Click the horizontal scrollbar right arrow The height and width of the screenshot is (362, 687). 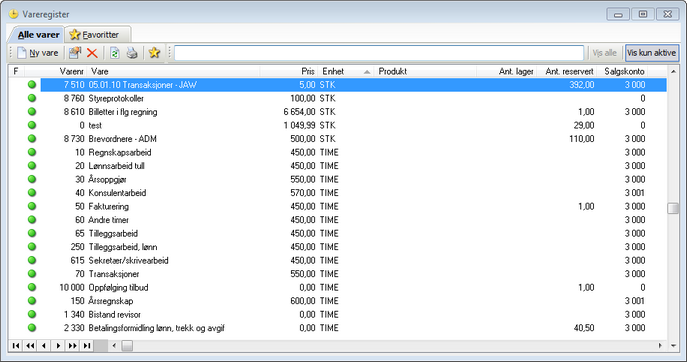(x=660, y=346)
